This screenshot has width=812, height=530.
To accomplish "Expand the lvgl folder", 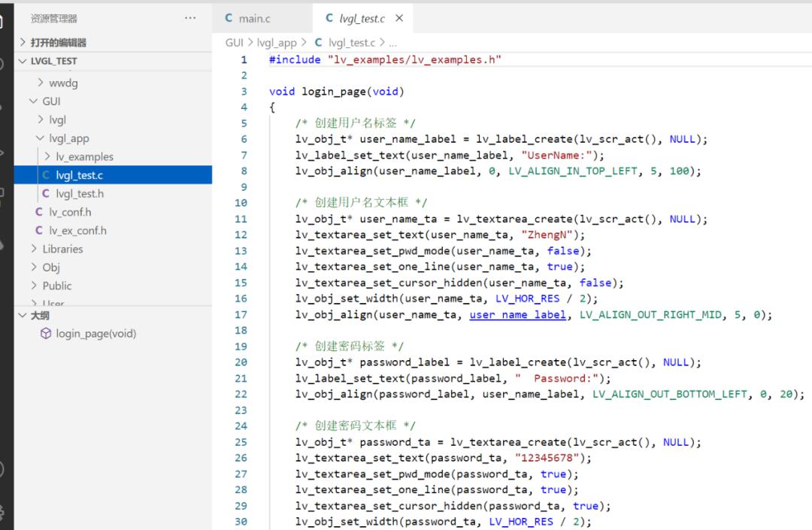I will (41, 120).
